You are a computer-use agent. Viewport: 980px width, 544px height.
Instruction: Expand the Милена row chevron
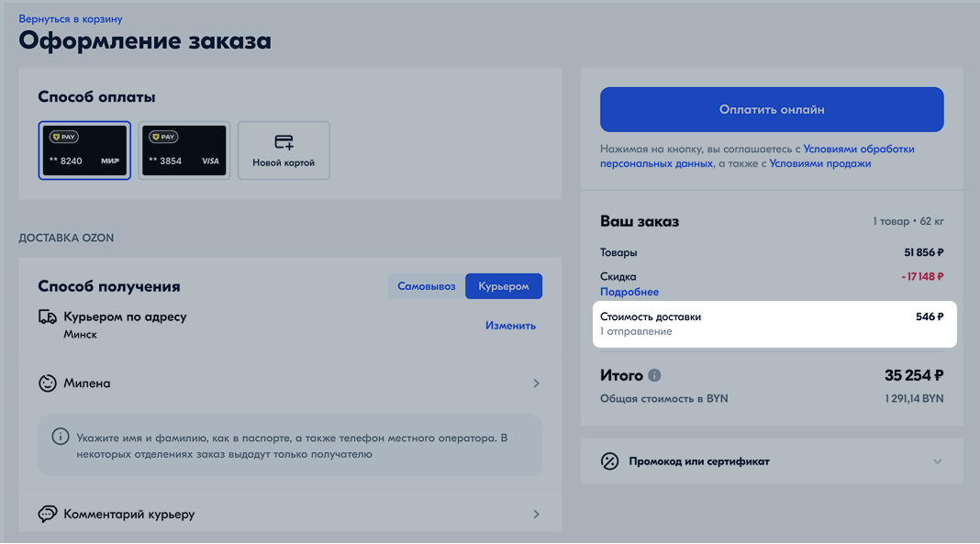click(x=536, y=383)
